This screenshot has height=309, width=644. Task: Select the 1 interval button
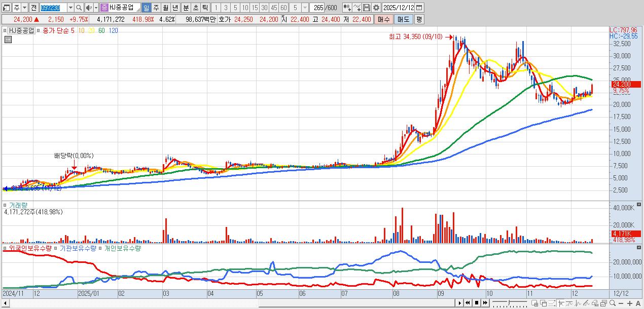point(216,8)
